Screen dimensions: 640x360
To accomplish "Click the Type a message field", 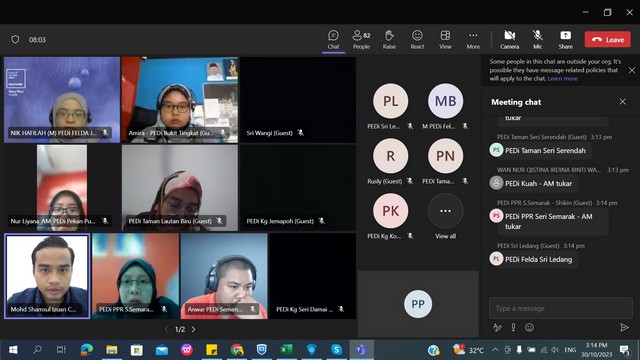I will click(x=561, y=308).
